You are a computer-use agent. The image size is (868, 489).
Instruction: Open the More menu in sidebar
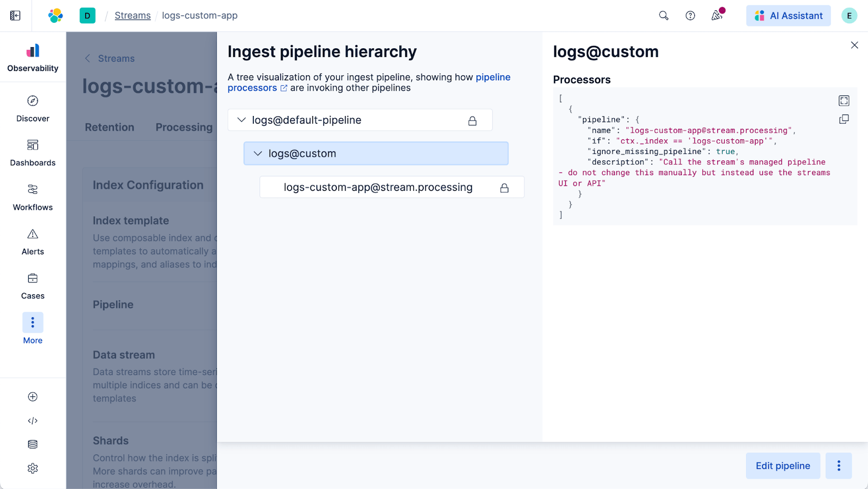[33, 323]
